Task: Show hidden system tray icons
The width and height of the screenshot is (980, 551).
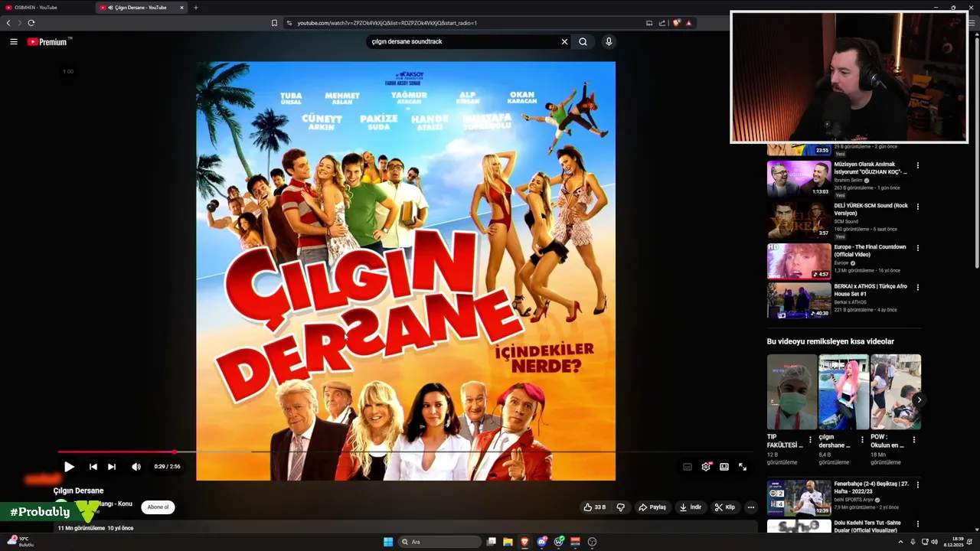Action: tap(900, 542)
